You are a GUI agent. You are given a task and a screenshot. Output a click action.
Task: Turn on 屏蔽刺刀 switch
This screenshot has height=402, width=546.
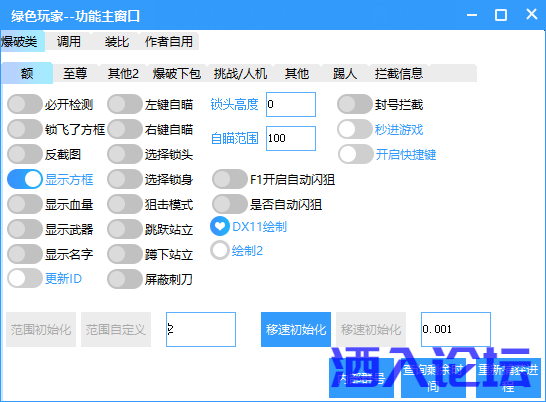(x=125, y=279)
